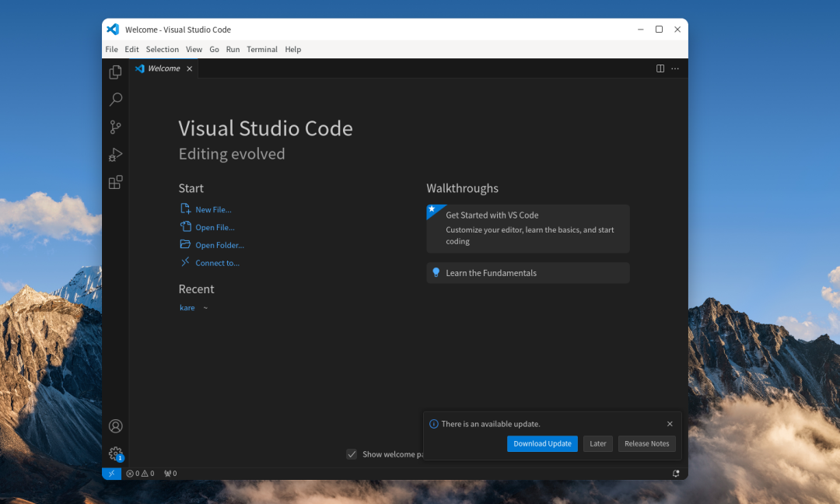Click the Accounts icon in activity bar
Image resolution: width=840 pixels, height=504 pixels.
[x=115, y=426]
